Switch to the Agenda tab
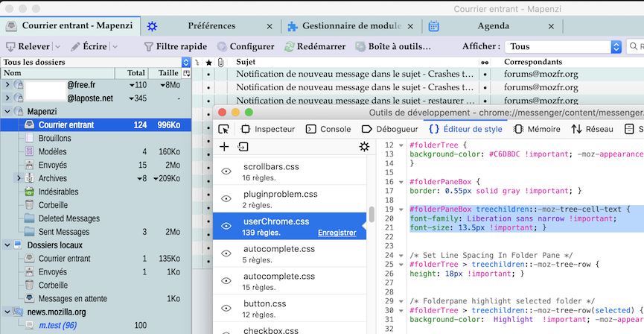This screenshot has width=644, height=334. 493,26
